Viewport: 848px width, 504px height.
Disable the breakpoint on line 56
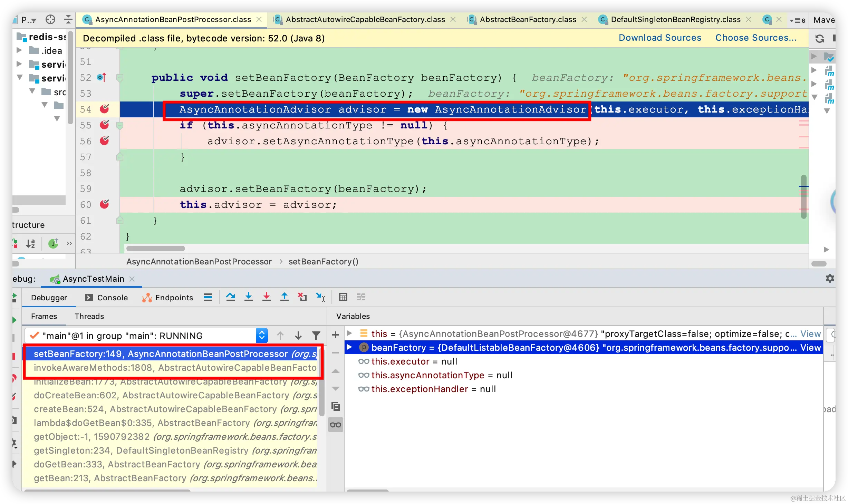pyautogui.click(x=104, y=141)
